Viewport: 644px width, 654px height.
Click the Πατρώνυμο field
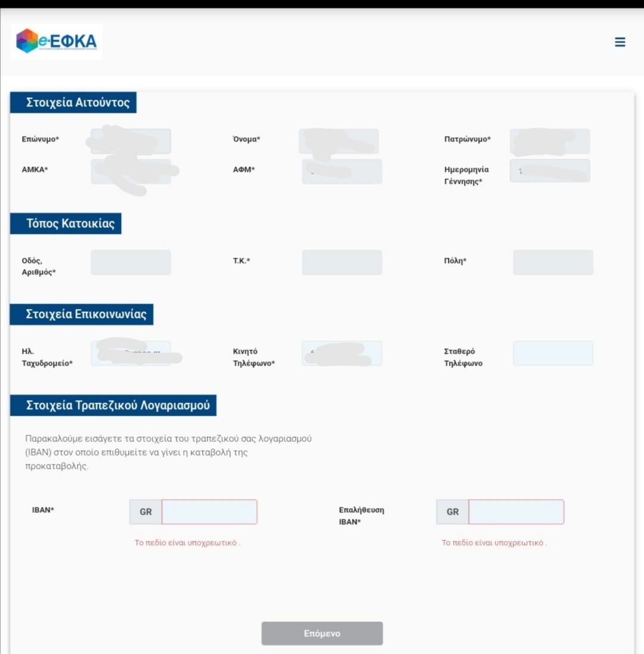(x=550, y=141)
